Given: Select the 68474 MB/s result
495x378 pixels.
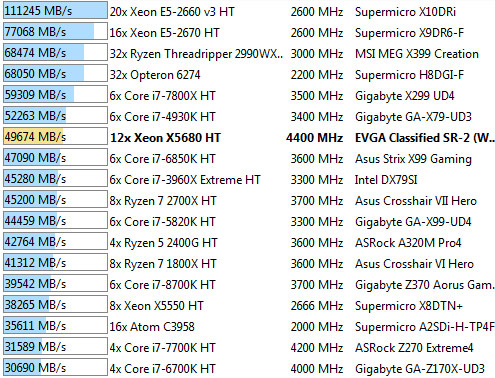Looking at the screenshot, I should point(55,52).
